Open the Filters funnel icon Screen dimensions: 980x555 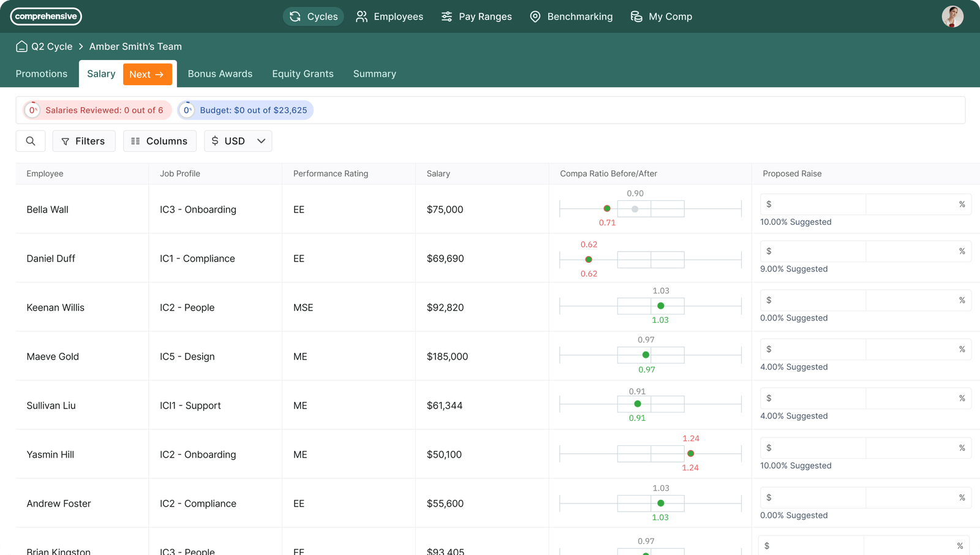[x=66, y=141]
